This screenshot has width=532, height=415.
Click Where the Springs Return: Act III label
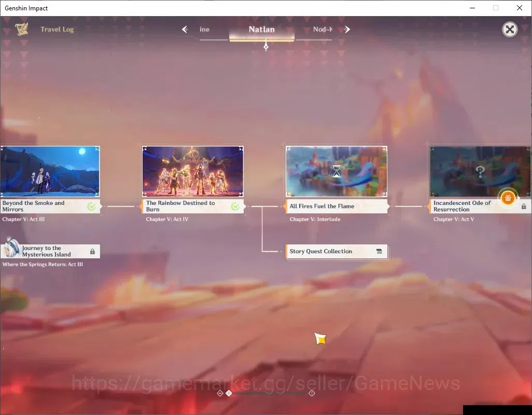[x=43, y=265]
